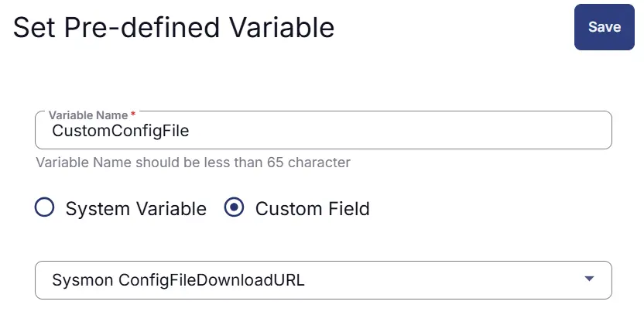The width and height of the screenshot is (644, 315).
Task: Choose the Custom Field radio option
Action: pyautogui.click(x=235, y=208)
